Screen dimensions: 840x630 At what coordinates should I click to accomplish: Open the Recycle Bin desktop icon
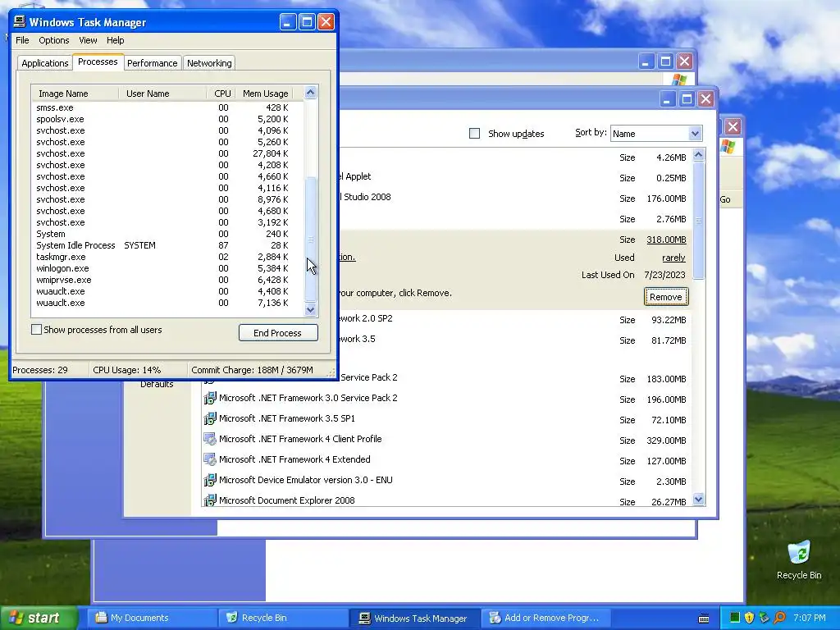point(799,559)
